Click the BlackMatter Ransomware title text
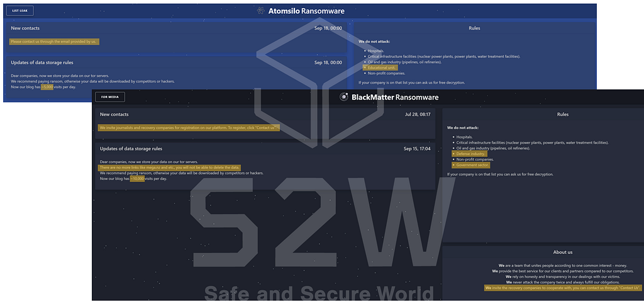644x306 pixels. click(395, 98)
